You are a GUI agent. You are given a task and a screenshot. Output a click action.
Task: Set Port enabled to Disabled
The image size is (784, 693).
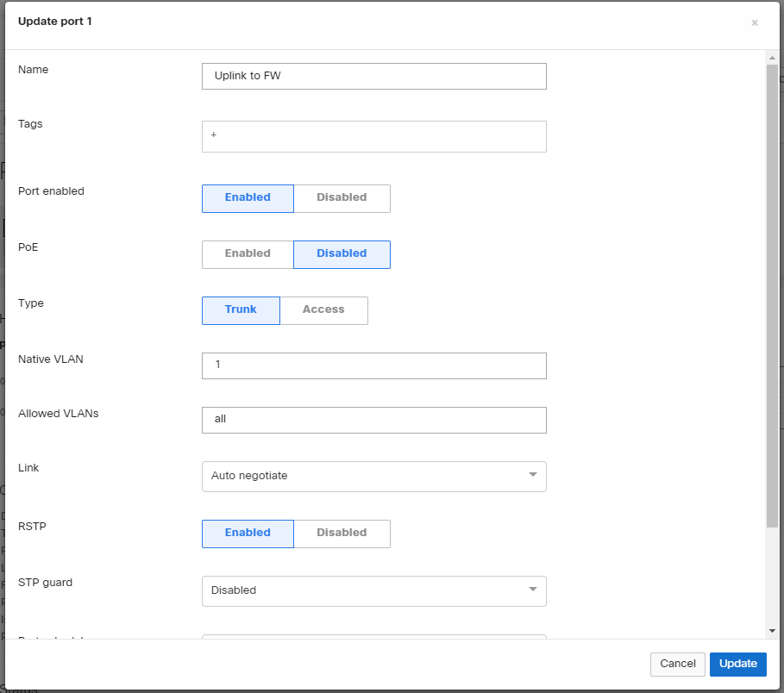pos(342,197)
